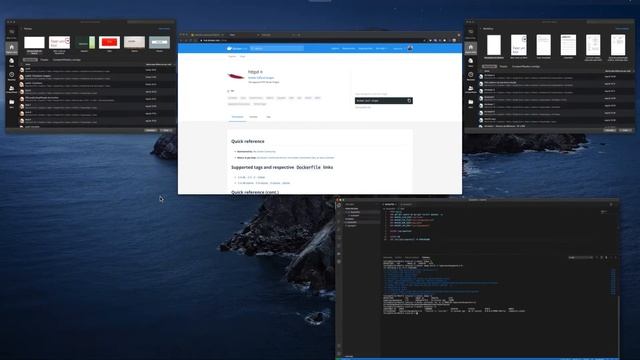640x360 pixels.
Task: Choose the gray themed template in PowerPoint
Action: [159, 42]
